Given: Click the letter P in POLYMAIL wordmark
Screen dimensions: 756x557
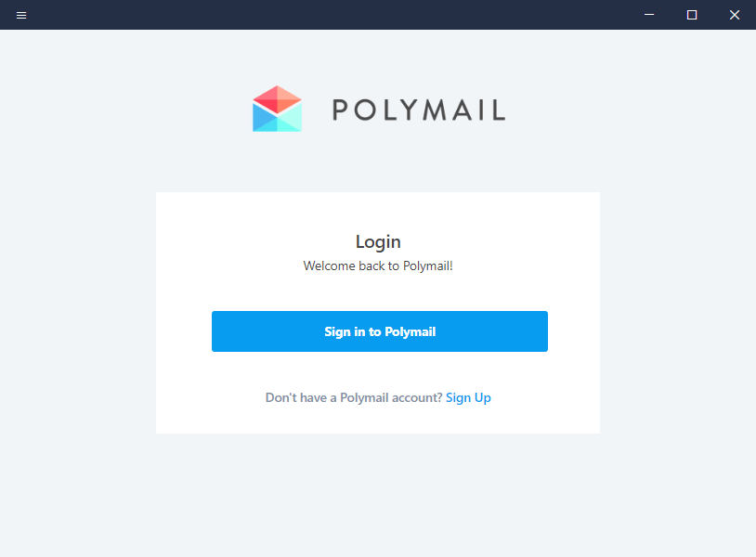Looking at the screenshot, I should click(341, 110).
